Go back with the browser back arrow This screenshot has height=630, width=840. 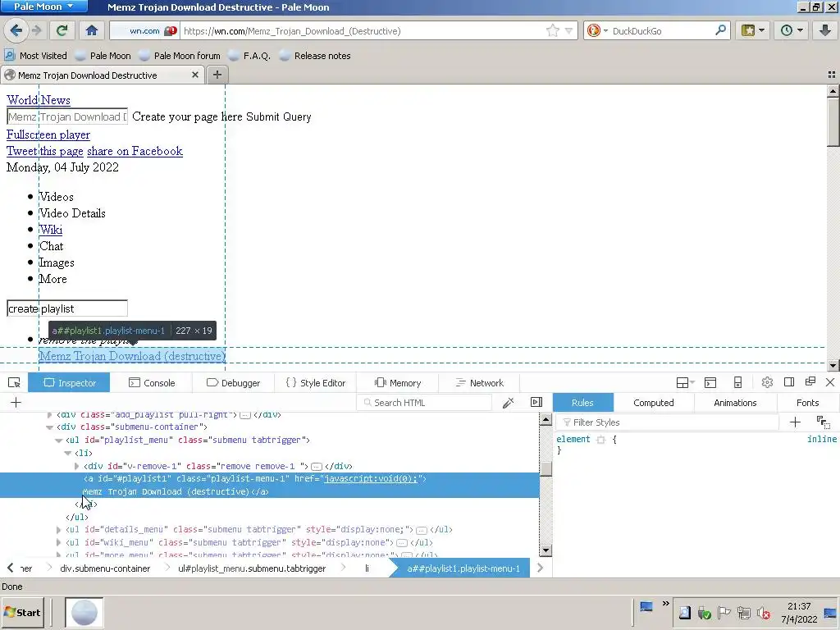(16, 30)
